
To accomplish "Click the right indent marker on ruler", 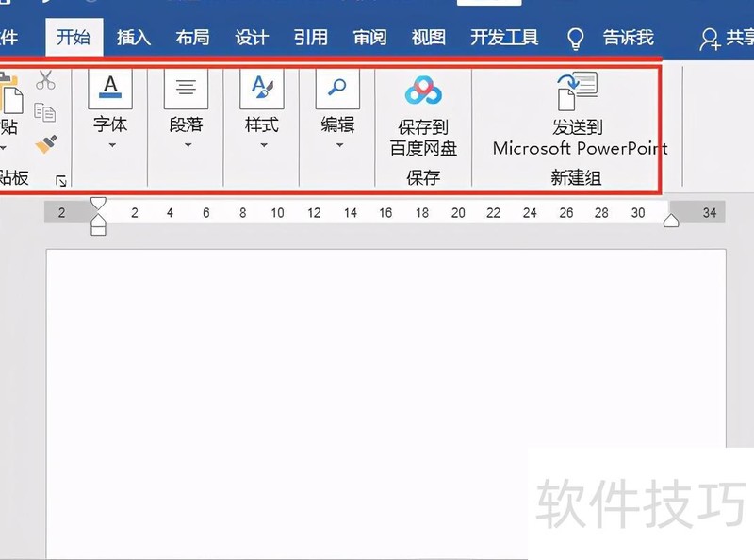I will point(671,221).
